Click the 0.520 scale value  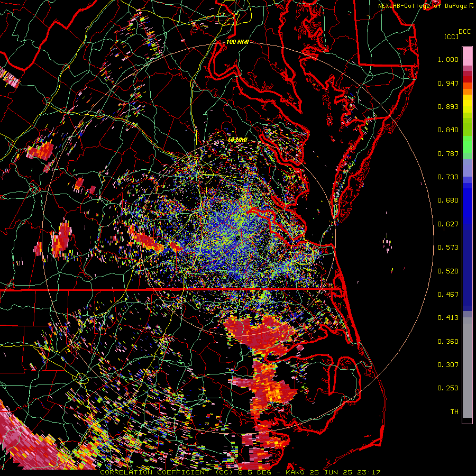point(448,271)
